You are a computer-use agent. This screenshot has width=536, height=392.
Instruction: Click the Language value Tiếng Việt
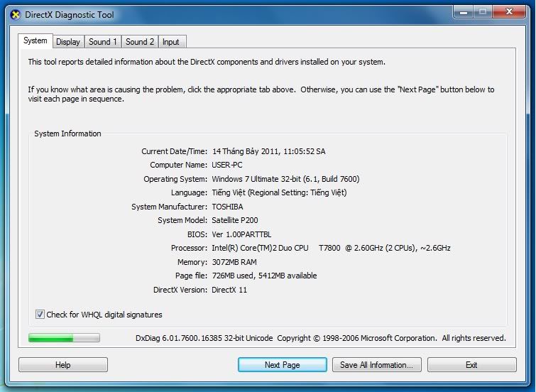(x=279, y=192)
